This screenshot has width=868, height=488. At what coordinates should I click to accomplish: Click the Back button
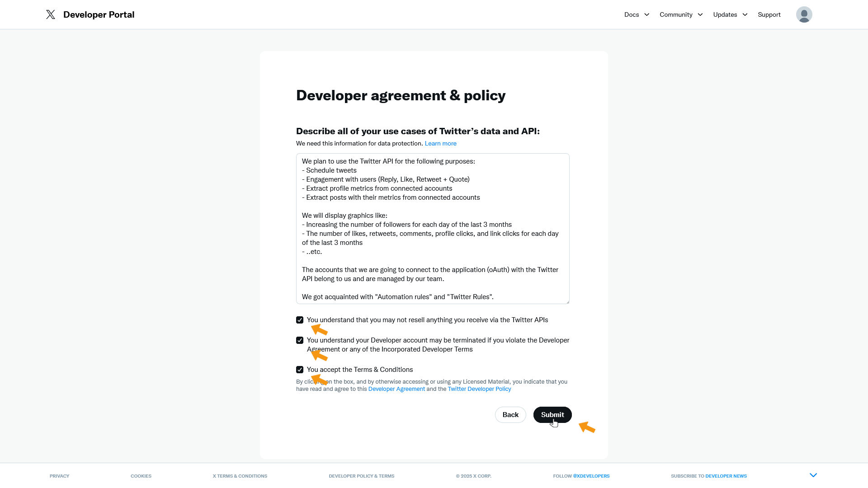coord(510,415)
